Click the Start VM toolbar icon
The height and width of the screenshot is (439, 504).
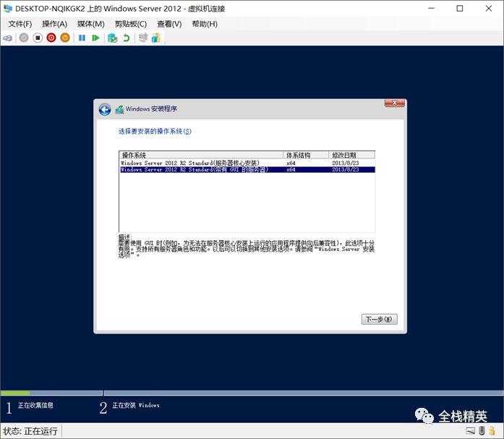(24, 38)
